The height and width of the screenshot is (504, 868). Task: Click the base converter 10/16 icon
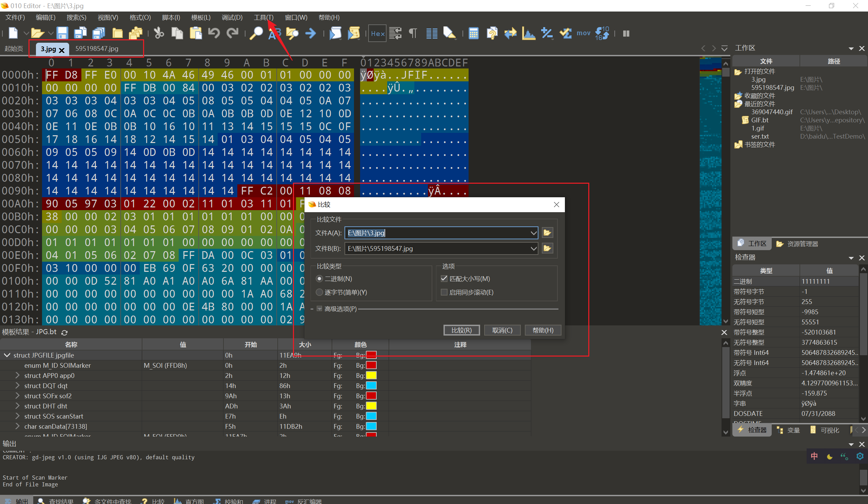(x=602, y=34)
